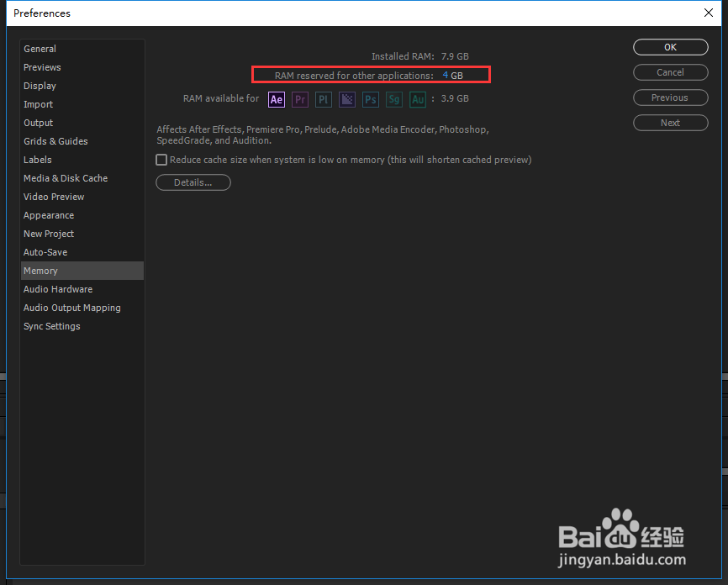
Task: Click 'RAM reserved for other applications' label
Action: [354, 76]
